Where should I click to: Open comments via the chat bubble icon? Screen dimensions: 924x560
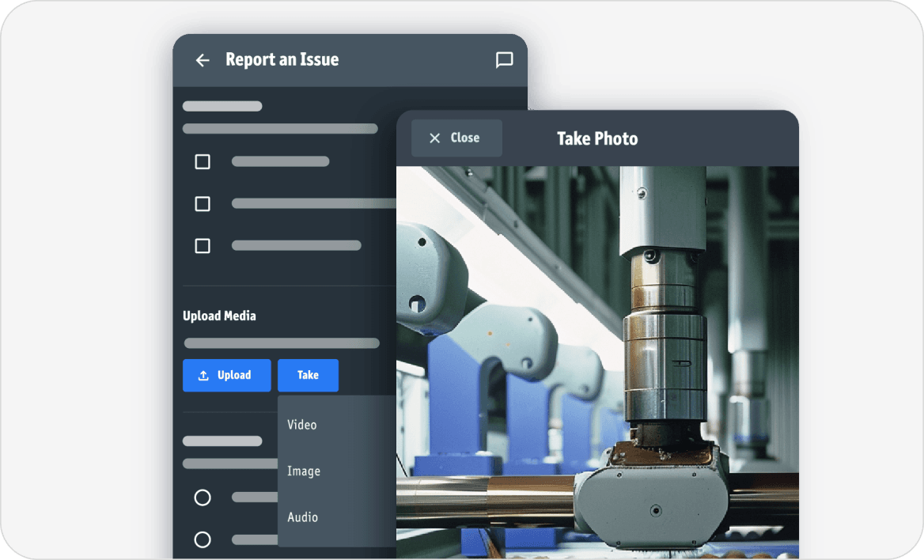click(x=504, y=60)
